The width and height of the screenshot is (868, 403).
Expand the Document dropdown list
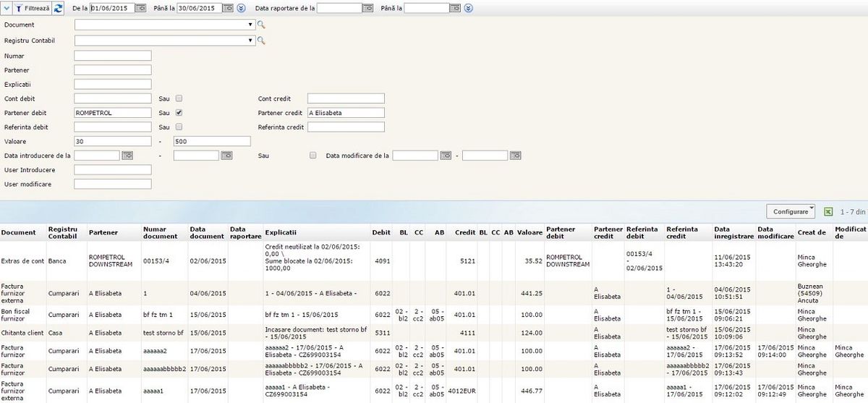pos(250,25)
